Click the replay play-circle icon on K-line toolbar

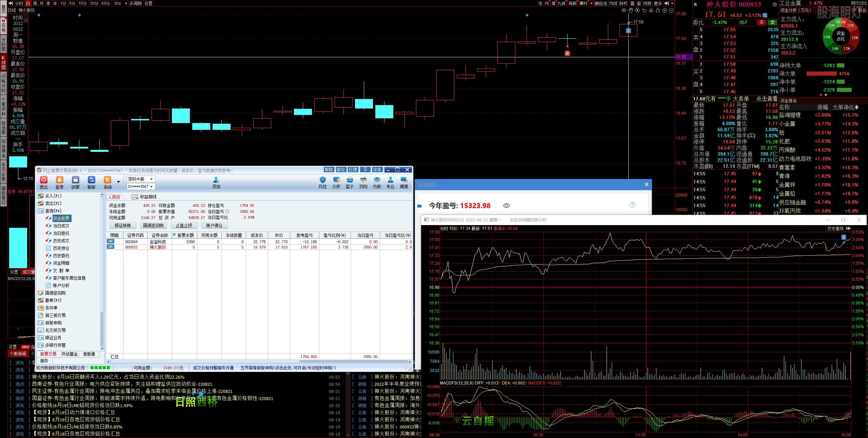[637, 11]
